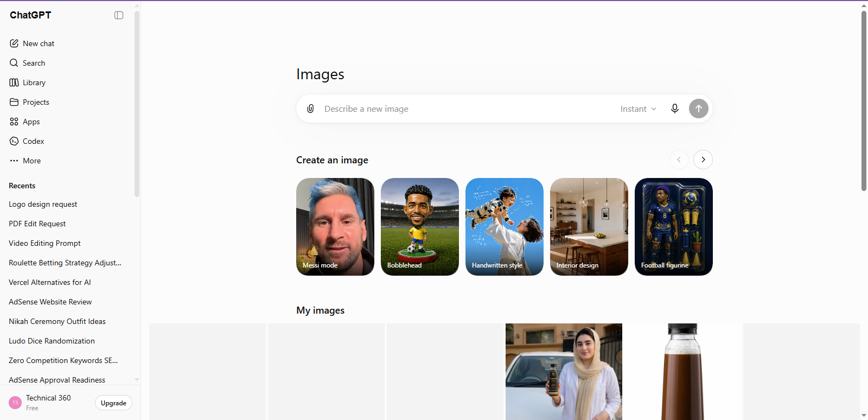The image size is (868, 420).
Task: Click the ChatGPT logo text
Action: (30, 15)
